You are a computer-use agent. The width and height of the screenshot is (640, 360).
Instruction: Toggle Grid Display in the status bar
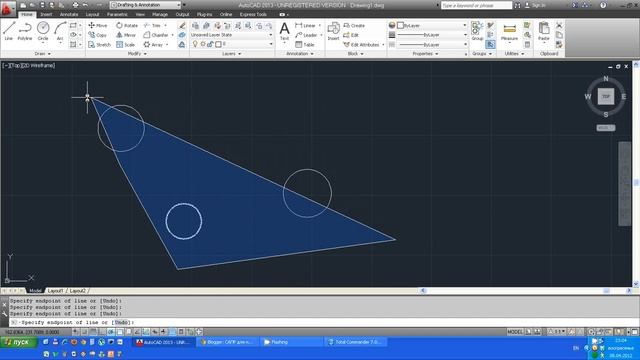pyautogui.click(x=93, y=332)
